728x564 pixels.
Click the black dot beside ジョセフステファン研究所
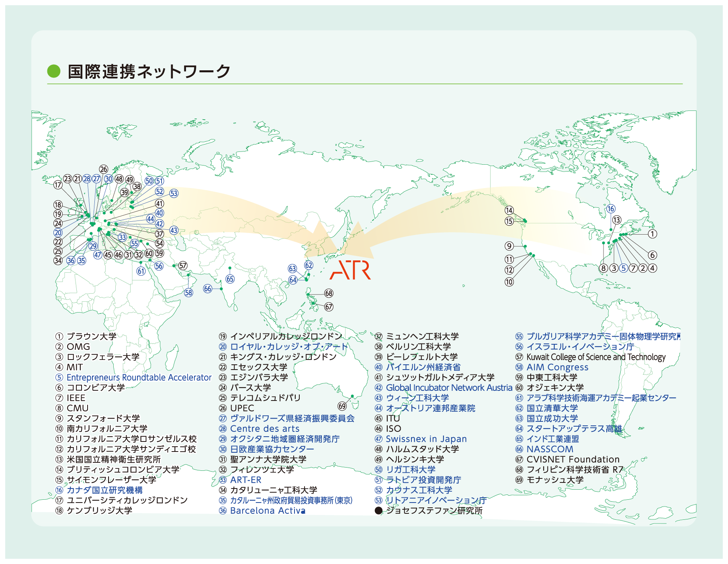click(378, 511)
